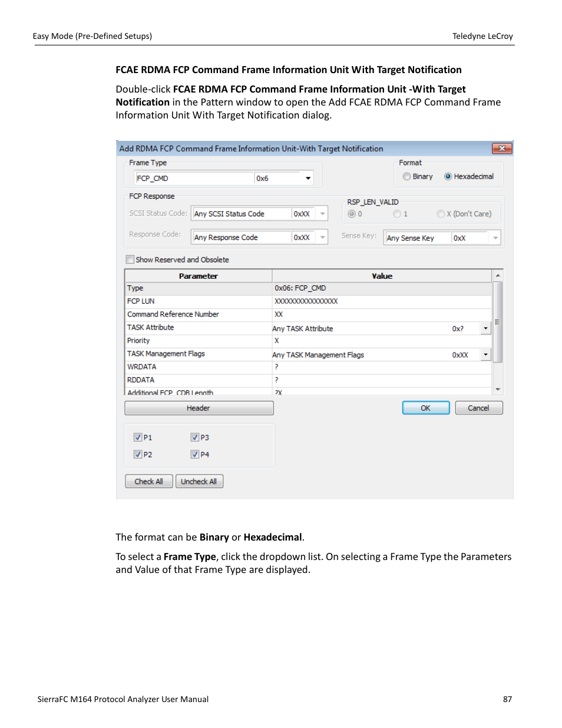562x728 pixels.
Task: Choose RSP_LEN_VALID option 1
Action: coord(397,214)
